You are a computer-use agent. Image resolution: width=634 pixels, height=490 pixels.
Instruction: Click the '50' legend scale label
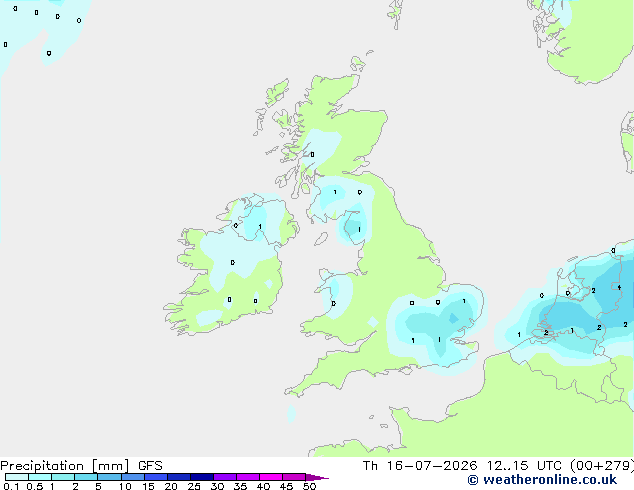pos(309,486)
